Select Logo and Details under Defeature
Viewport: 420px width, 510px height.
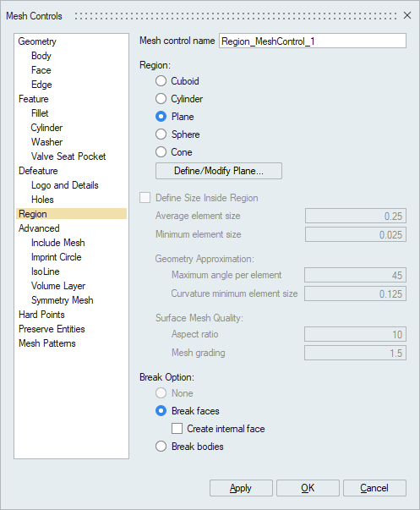65,185
